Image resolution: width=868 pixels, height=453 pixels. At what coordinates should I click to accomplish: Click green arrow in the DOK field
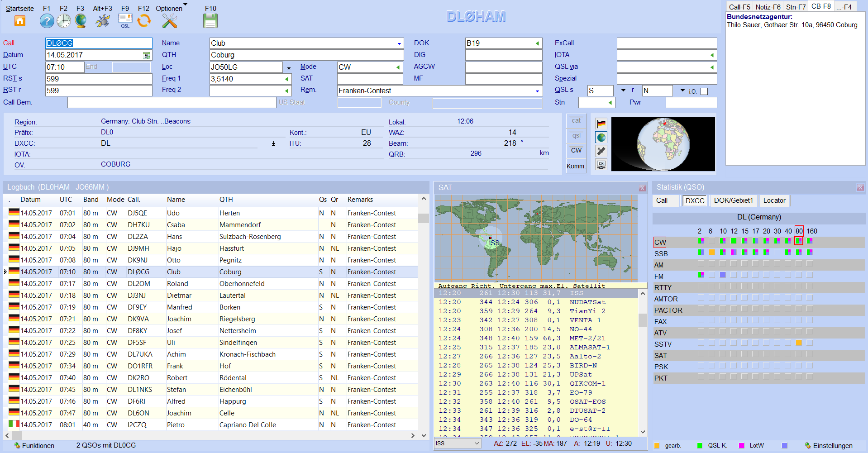(537, 43)
